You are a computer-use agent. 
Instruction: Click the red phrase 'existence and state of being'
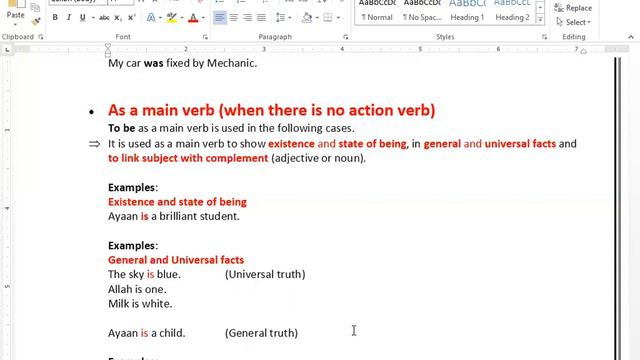click(337, 144)
